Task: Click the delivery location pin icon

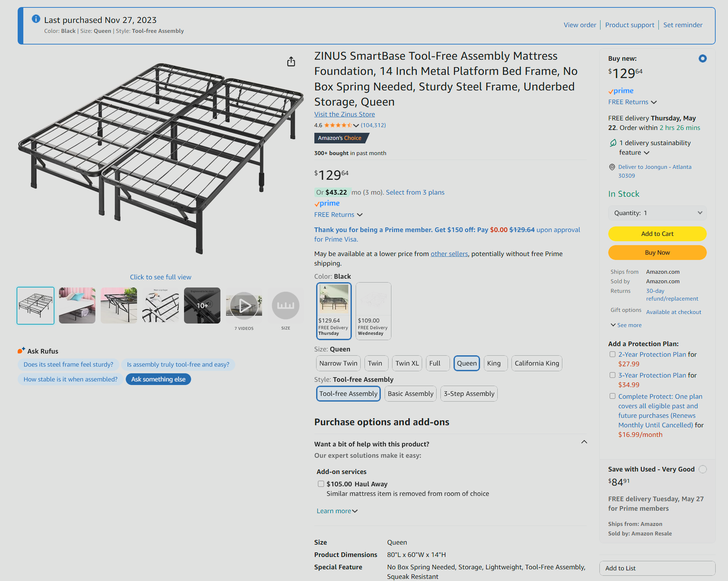Action: point(612,167)
